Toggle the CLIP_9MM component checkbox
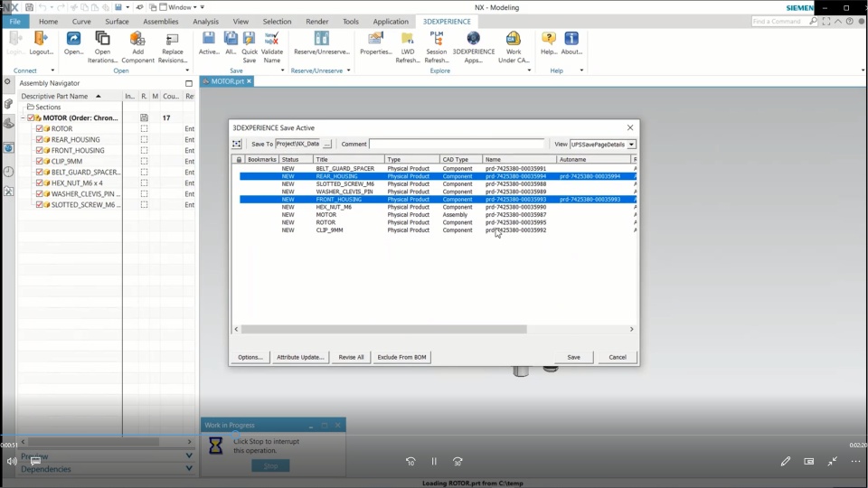This screenshot has width=868, height=488. tap(39, 161)
